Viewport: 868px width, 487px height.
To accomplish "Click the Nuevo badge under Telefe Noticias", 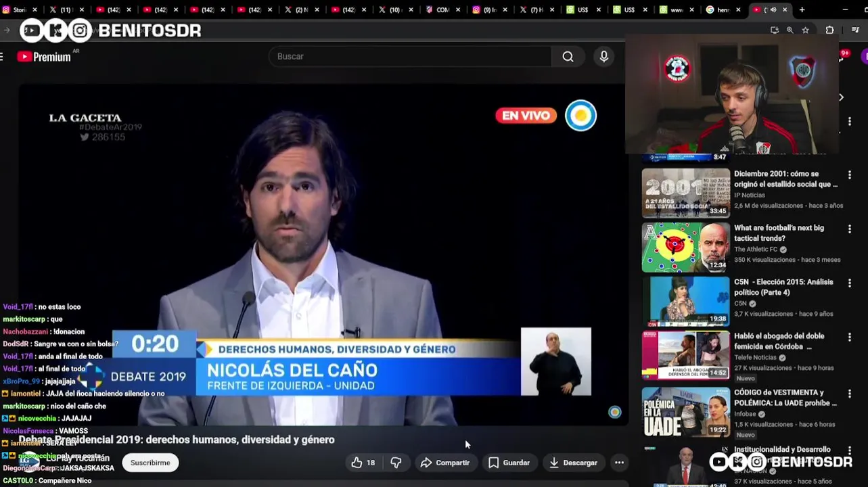I will point(745,379).
